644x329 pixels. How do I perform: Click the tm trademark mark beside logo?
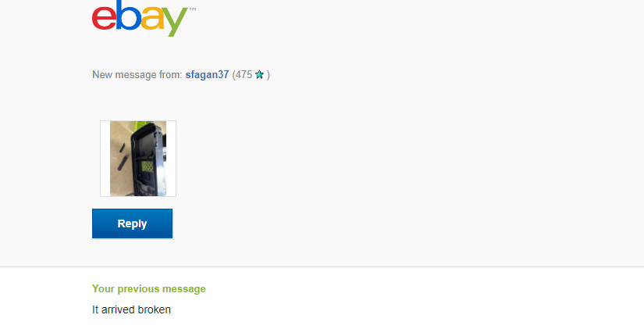point(193,9)
